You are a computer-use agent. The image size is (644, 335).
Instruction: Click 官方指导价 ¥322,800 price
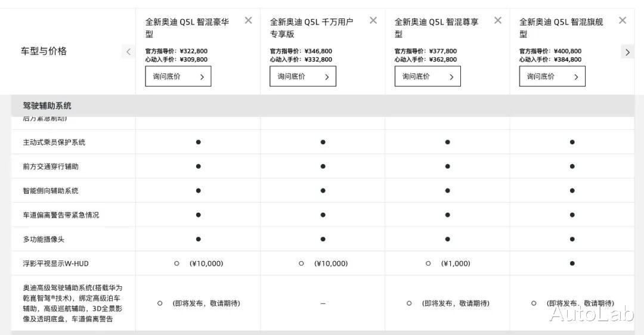click(176, 51)
